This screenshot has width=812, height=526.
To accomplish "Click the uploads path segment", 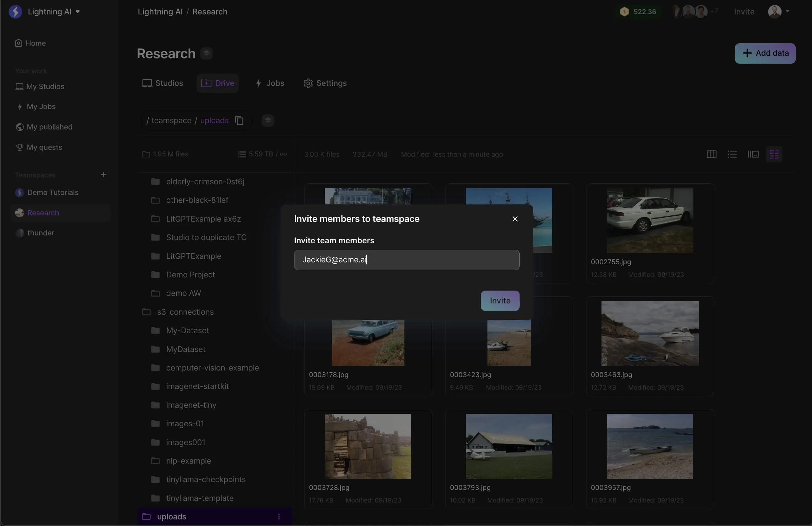I will 214,120.
